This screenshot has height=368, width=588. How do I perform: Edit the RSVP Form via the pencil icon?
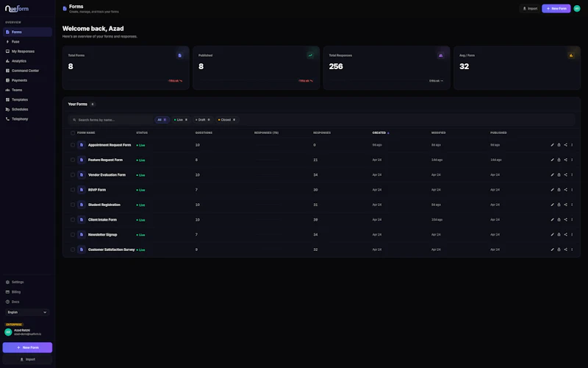pyautogui.click(x=553, y=190)
